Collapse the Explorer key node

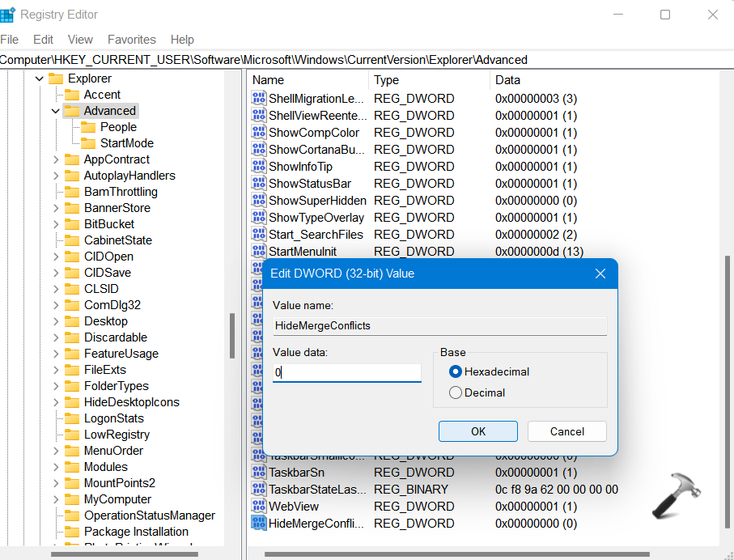coord(39,78)
